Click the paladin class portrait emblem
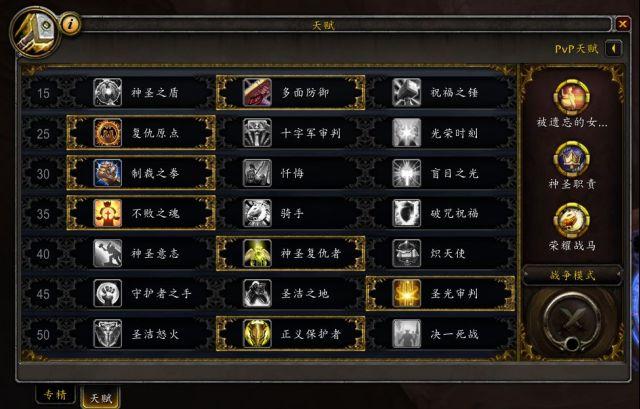 pyautogui.click(x=36, y=32)
